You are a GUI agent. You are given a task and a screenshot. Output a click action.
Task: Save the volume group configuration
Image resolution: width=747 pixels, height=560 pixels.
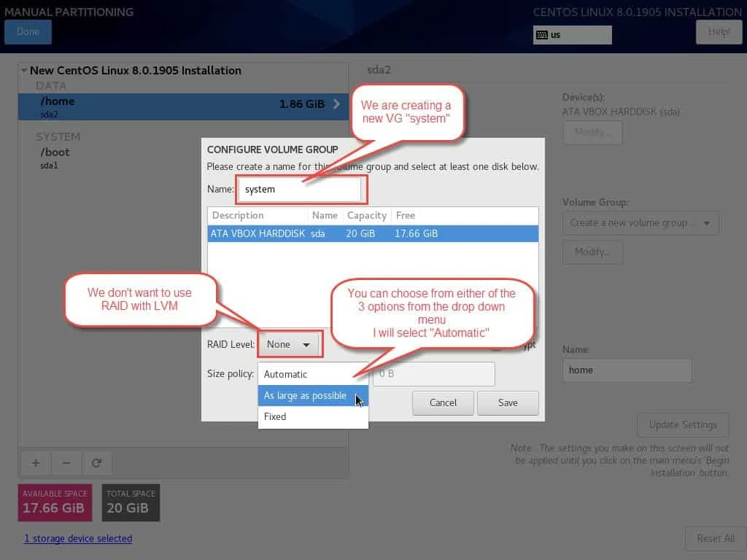(508, 402)
